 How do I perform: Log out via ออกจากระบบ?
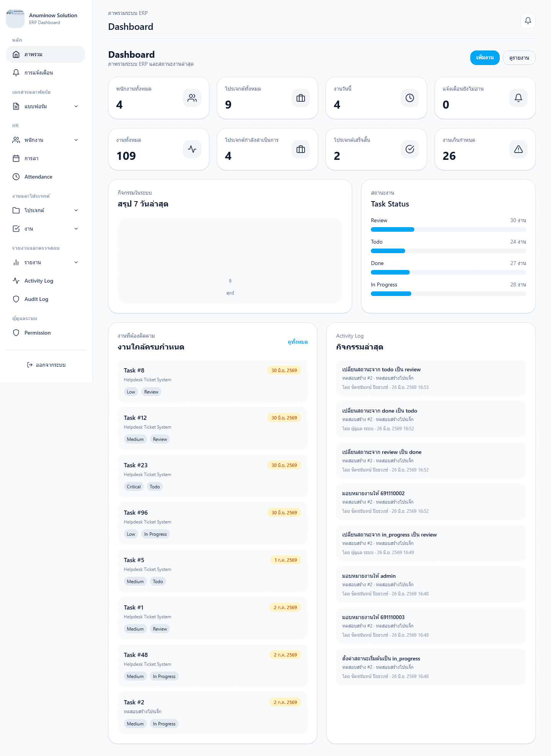46,365
